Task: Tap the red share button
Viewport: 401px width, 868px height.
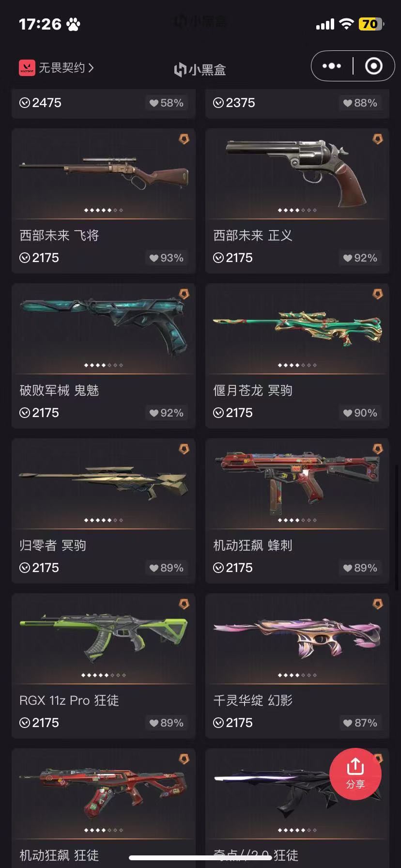Action: point(355,774)
